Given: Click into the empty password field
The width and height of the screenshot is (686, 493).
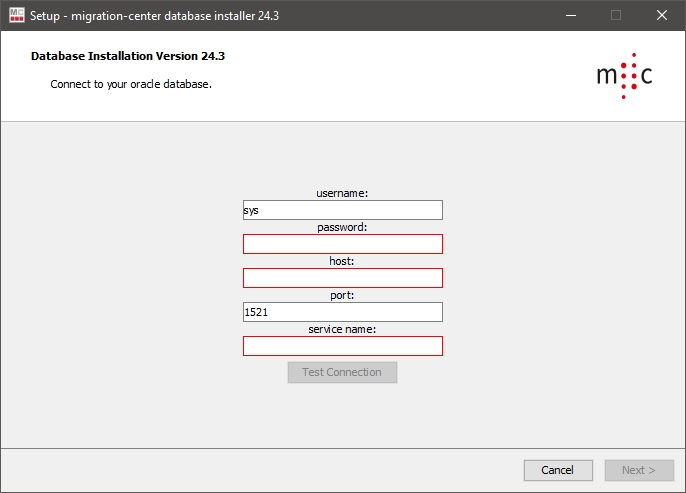Looking at the screenshot, I should 342,244.
